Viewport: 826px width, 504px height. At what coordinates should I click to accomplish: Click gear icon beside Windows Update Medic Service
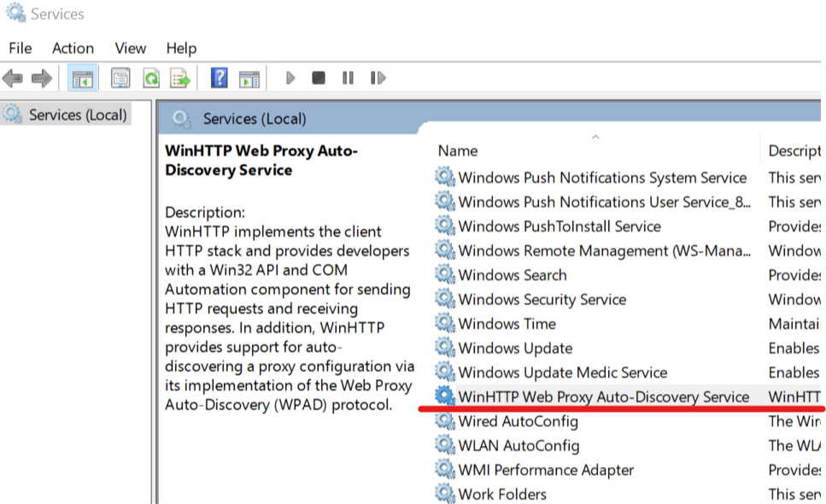445,372
